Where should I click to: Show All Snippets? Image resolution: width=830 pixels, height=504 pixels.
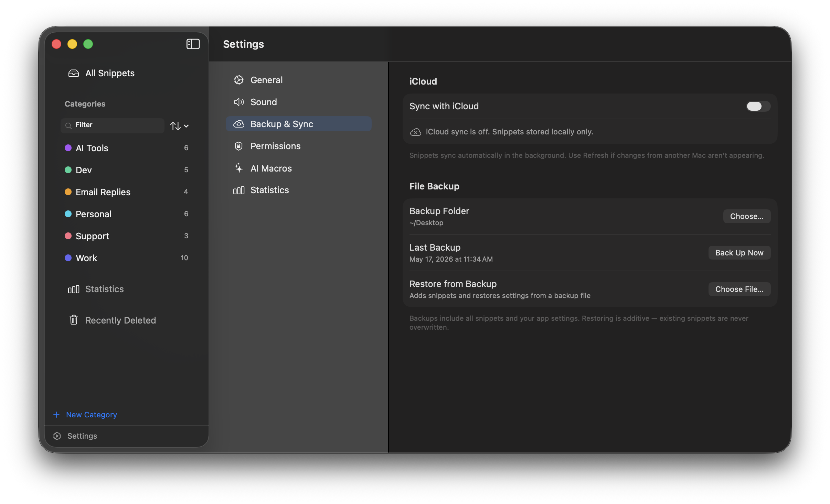[126, 73]
